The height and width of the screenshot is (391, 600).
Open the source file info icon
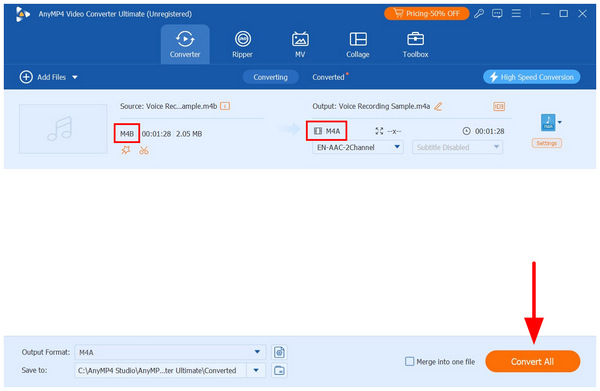pyautogui.click(x=225, y=106)
